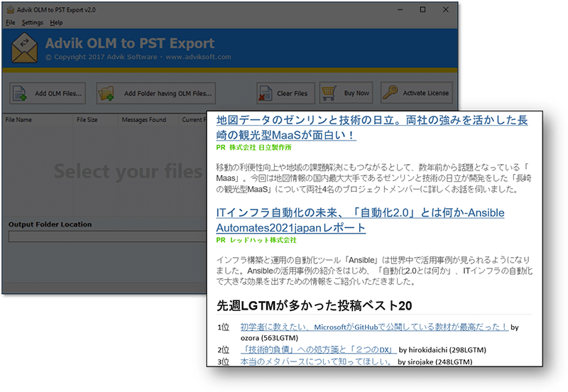
Task: Click the 先週LGTMが多かった投稿ベスト20 heading
Action: (x=314, y=306)
